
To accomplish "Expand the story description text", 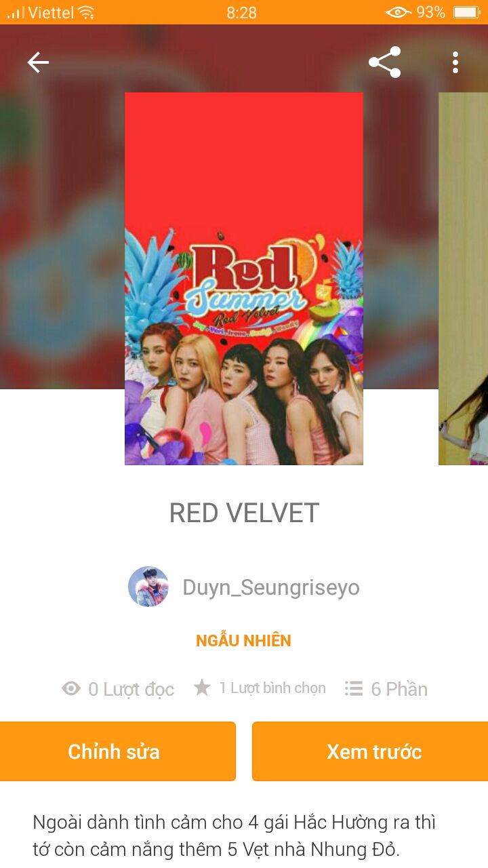I will point(235,835).
